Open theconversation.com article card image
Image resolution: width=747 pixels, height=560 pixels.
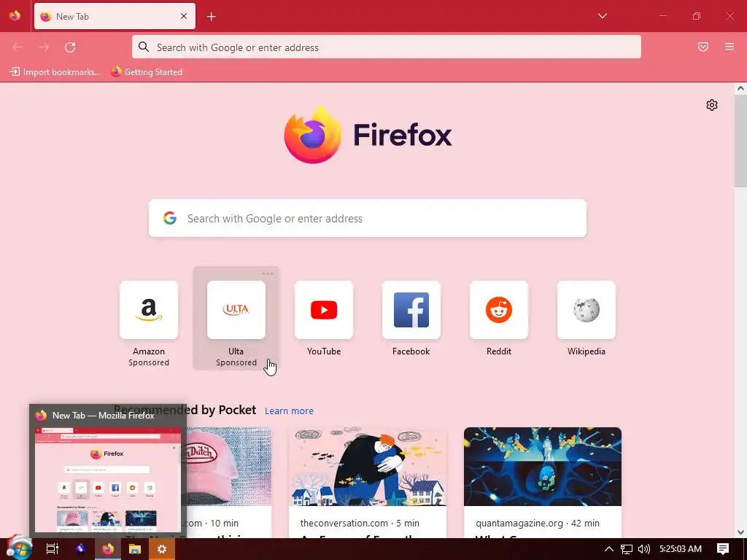(x=368, y=467)
